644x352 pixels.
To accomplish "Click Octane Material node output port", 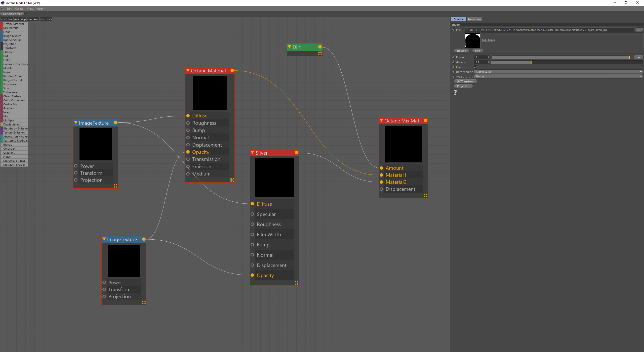I will (x=232, y=70).
